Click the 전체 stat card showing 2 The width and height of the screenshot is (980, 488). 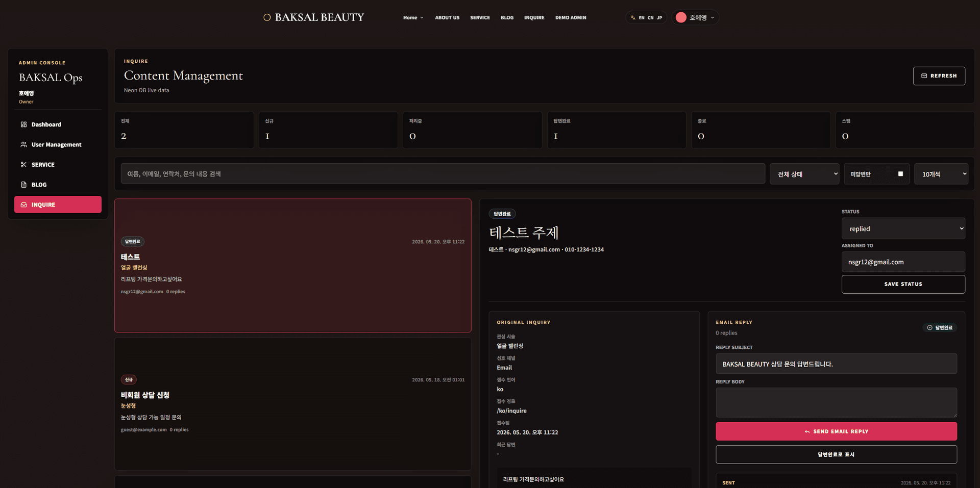[x=184, y=130]
